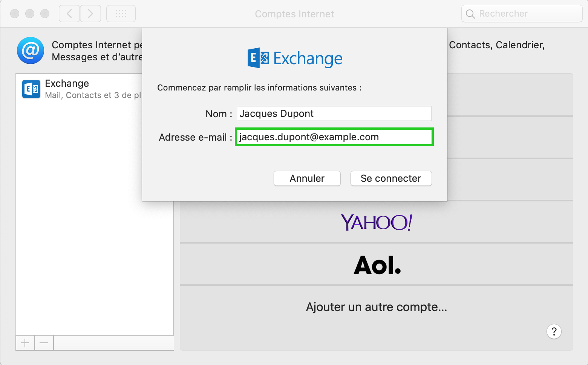Open help with the question mark button
588x365 pixels.
coord(554,331)
